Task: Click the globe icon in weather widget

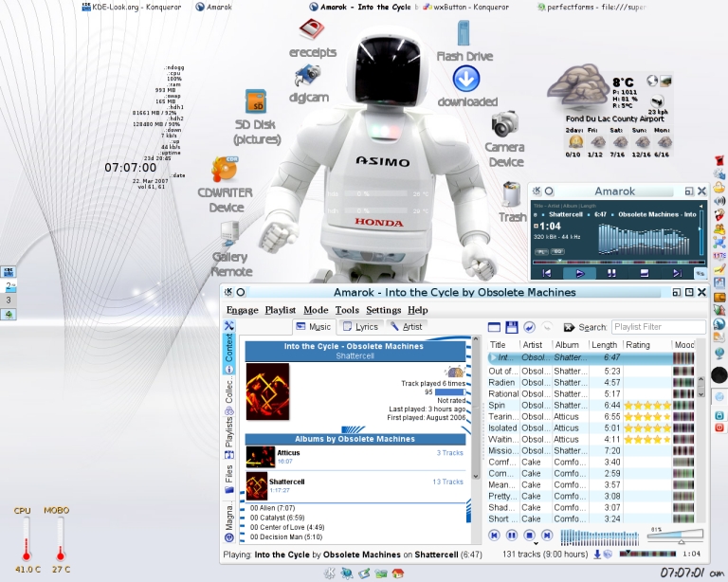Action: click(652, 81)
